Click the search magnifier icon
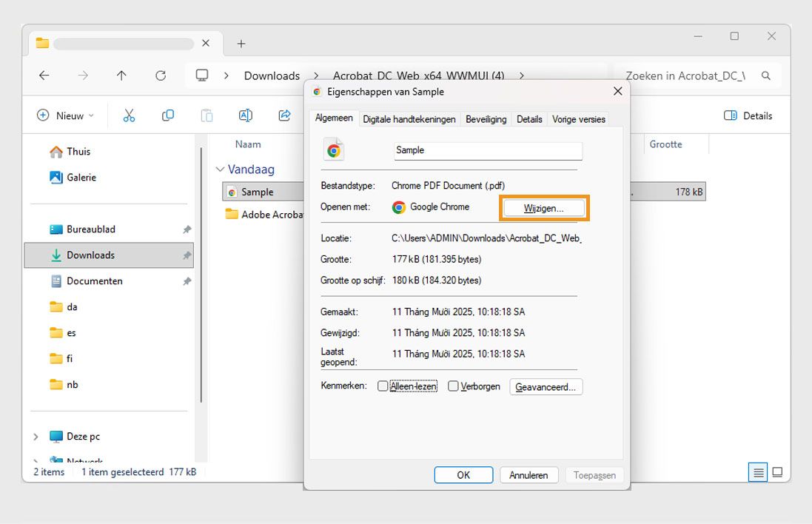812x524 pixels. (766, 75)
